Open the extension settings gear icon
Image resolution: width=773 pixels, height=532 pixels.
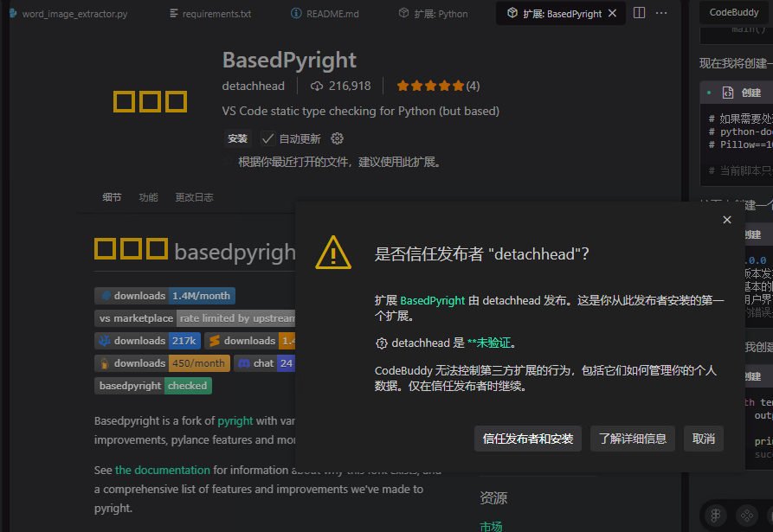click(338, 139)
